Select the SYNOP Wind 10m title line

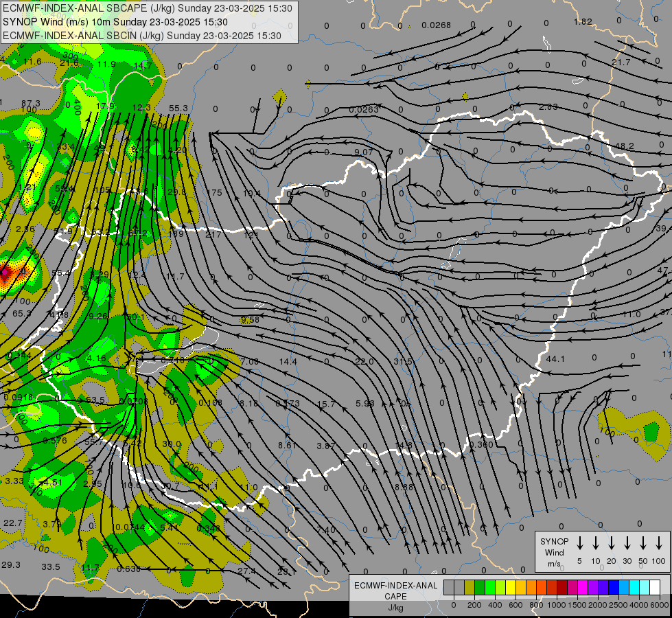[115, 22]
